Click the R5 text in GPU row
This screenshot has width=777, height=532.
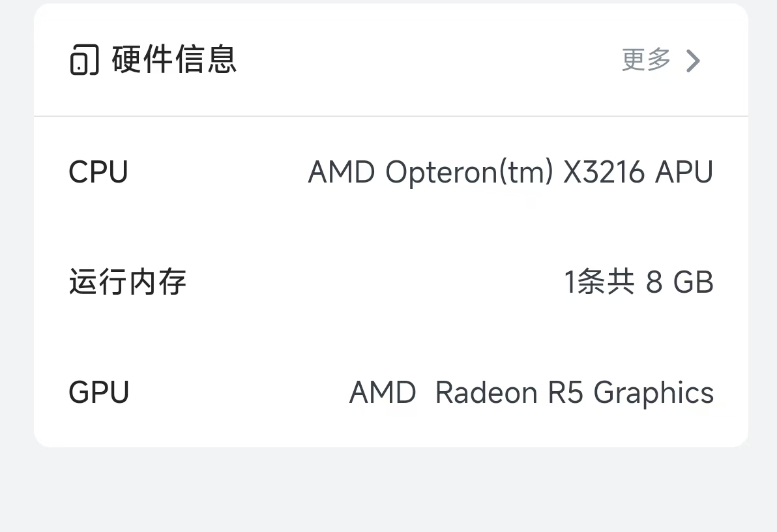pyautogui.click(x=565, y=392)
